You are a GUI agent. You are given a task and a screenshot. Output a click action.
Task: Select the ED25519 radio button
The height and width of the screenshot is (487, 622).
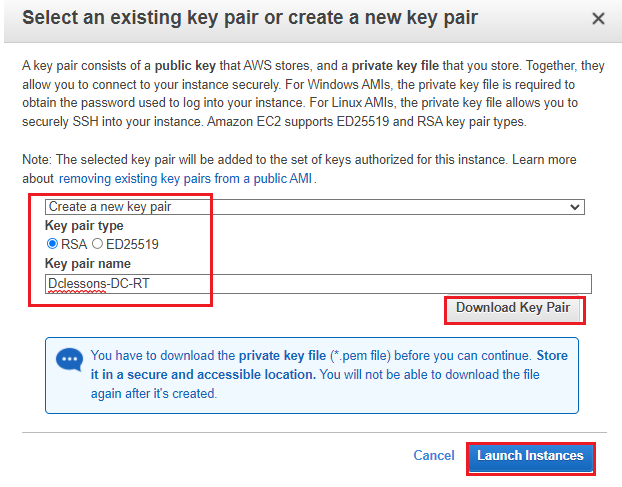98,243
